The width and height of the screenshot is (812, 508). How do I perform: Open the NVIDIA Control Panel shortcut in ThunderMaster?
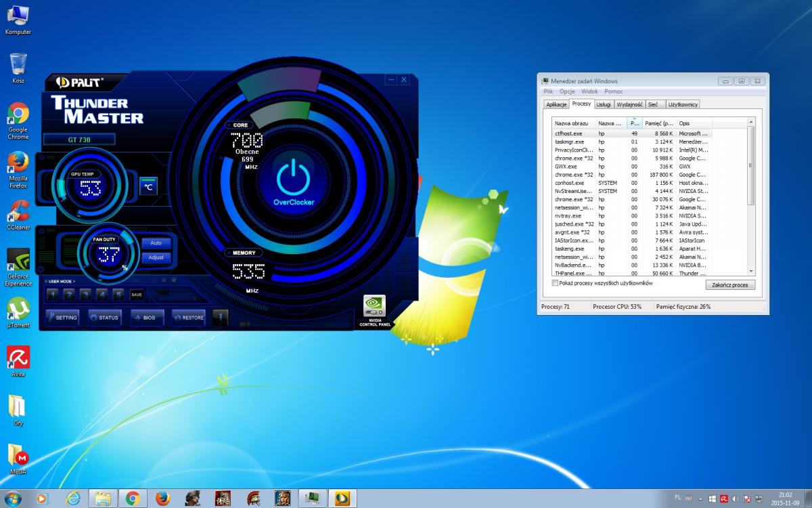[x=375, y=312]
